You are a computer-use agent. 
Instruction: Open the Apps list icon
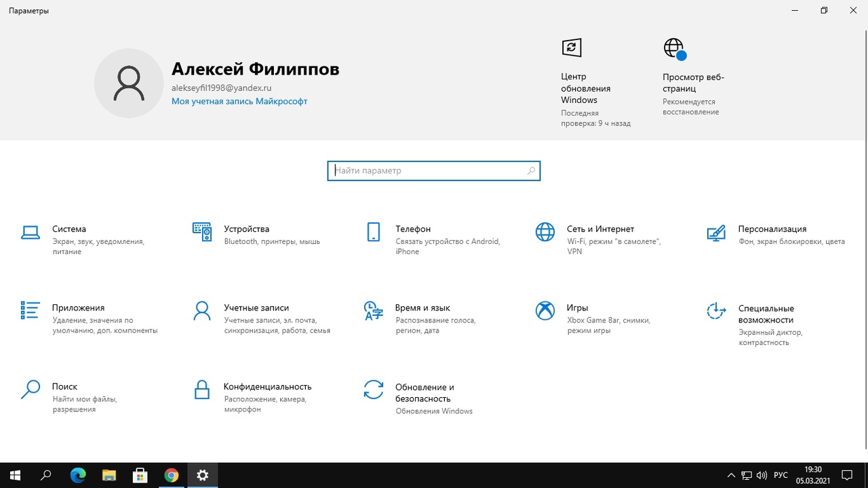click(31, 310)
